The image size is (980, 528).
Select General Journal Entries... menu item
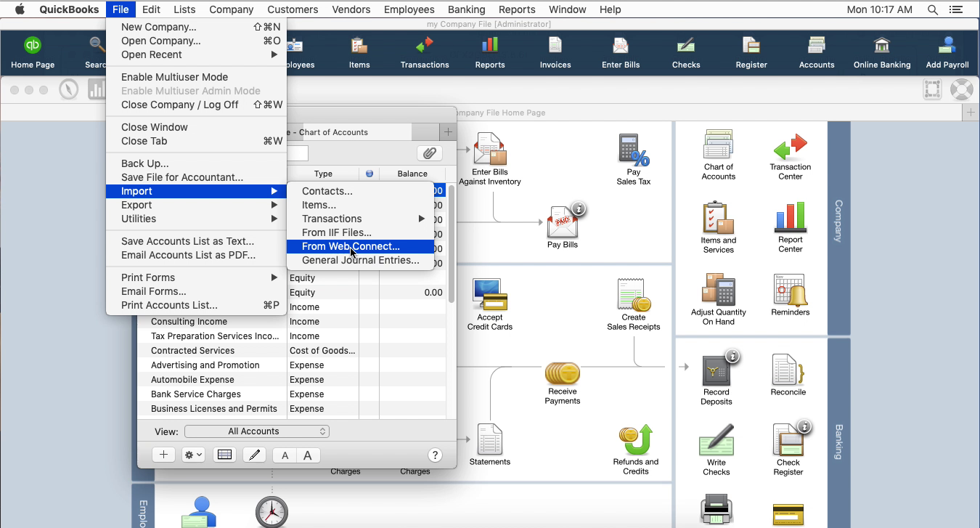pyautogui.click(x=361, y=260)
